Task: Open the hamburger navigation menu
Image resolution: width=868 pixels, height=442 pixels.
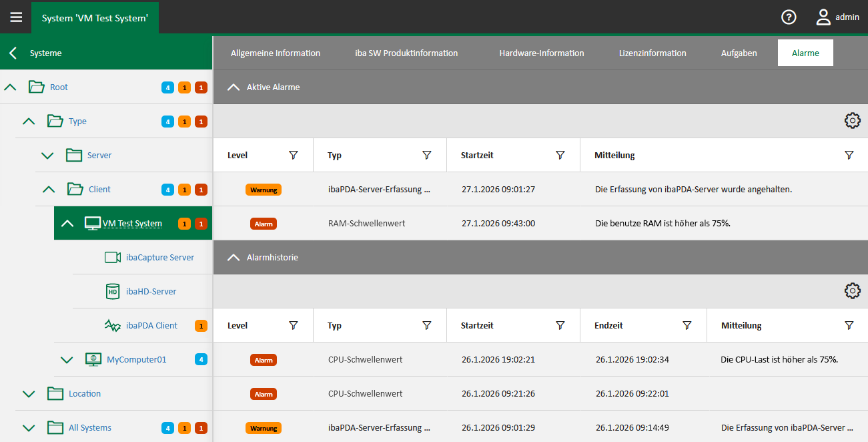Action: 16,17
